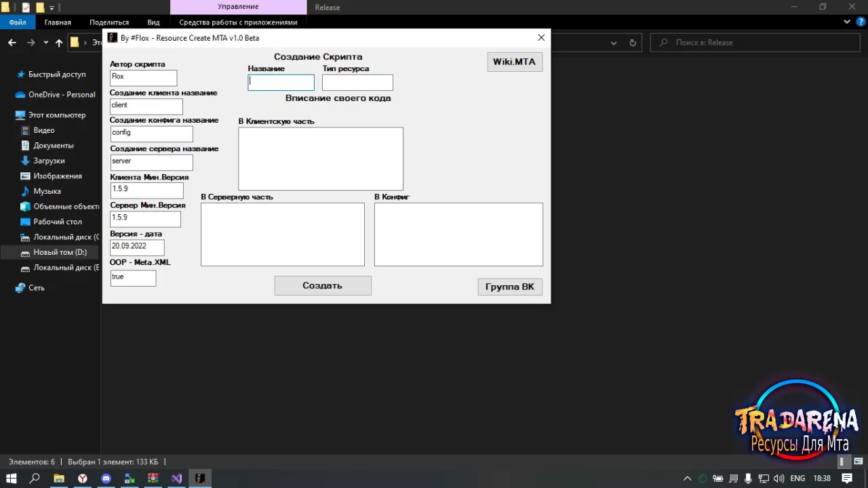
Task: Open the clock showing 18:38
Action: 821,478
